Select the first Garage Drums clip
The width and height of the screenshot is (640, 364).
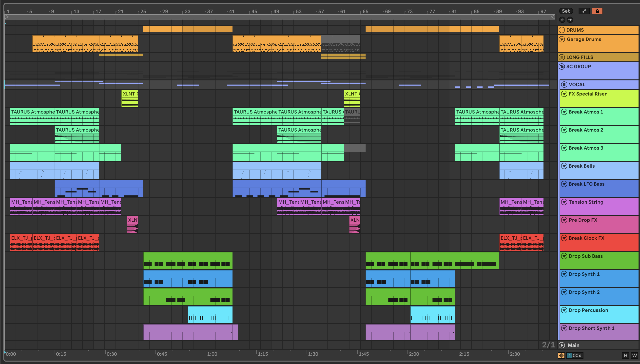click(x=66, y=44)
